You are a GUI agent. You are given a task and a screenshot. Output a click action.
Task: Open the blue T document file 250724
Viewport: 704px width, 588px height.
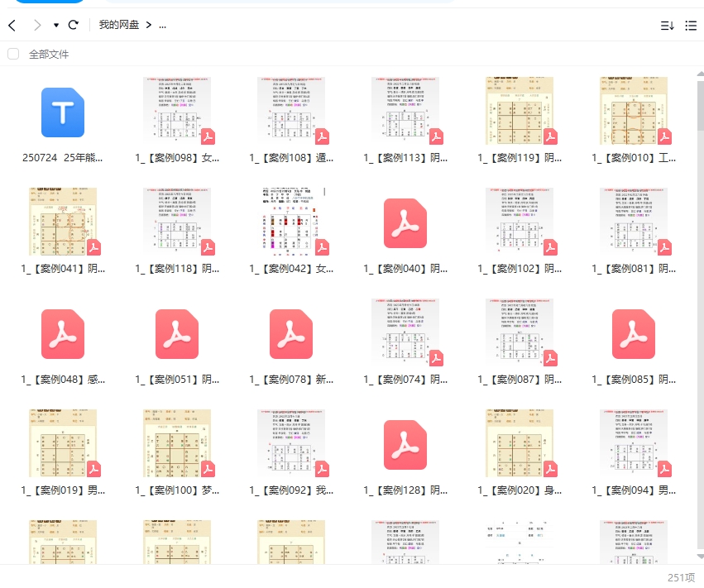tap(63, 112)
